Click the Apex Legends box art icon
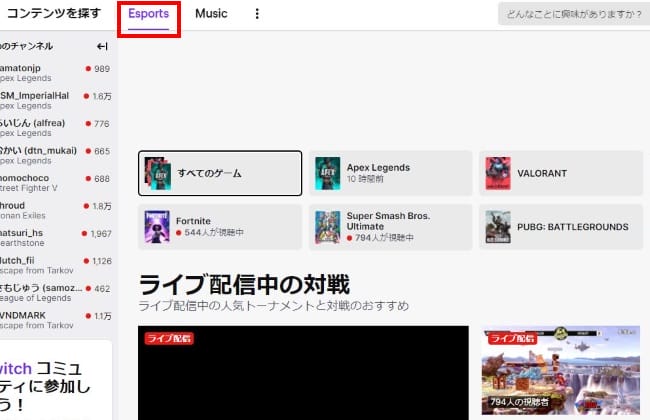650x420 pixels. coord(327,173)
